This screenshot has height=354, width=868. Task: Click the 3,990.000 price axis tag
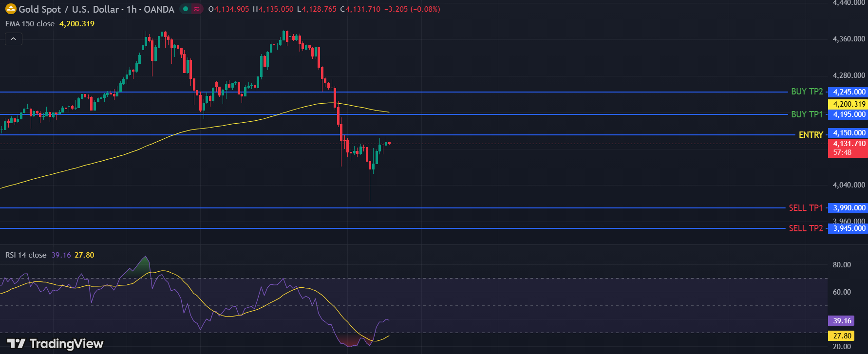(849, 208)
